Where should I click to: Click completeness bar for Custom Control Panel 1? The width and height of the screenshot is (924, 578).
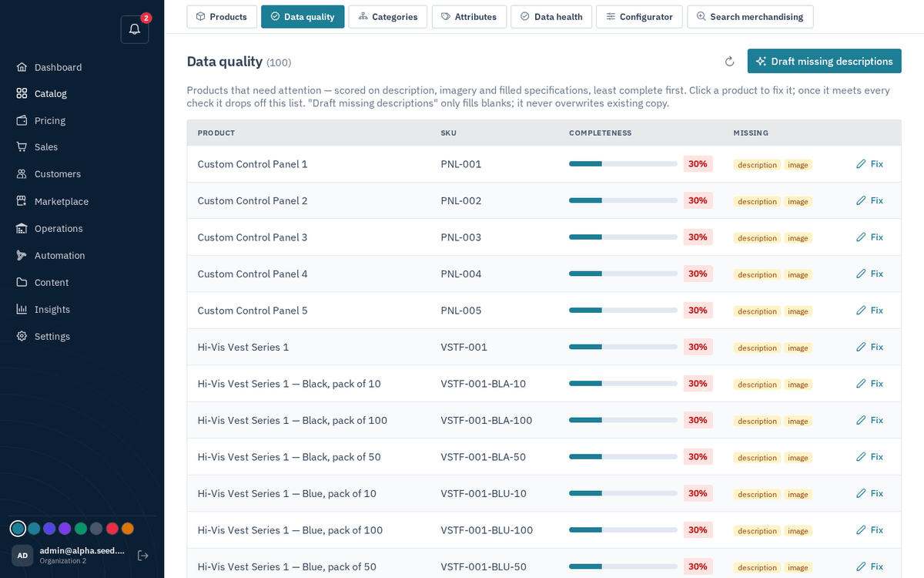click(623, 164)
